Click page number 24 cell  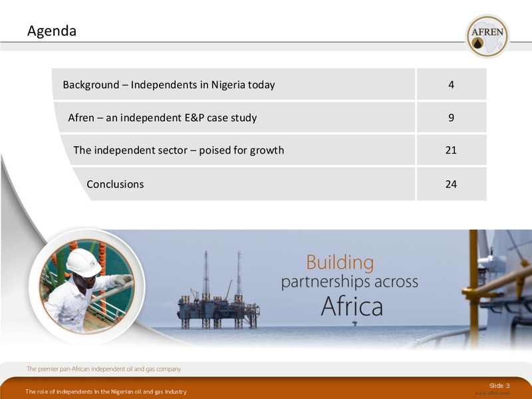click(452, 184)
